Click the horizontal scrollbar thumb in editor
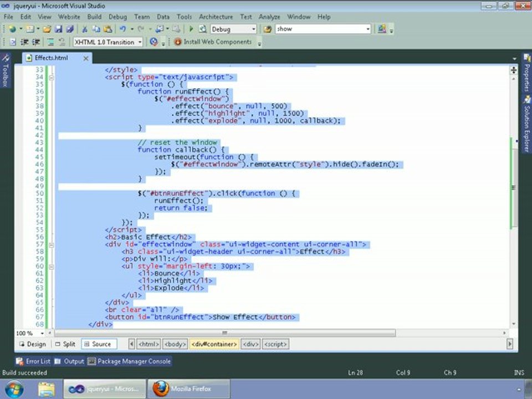 [224, 333]
